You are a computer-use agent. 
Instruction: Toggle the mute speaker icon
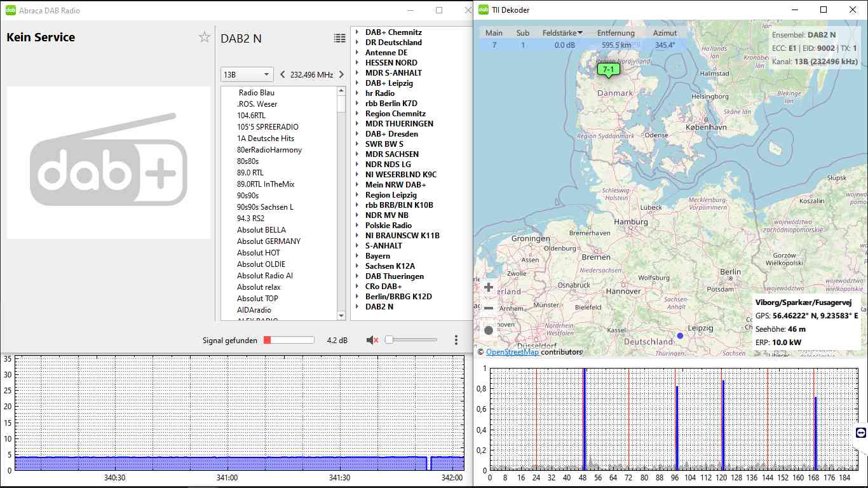pos(372,340)
